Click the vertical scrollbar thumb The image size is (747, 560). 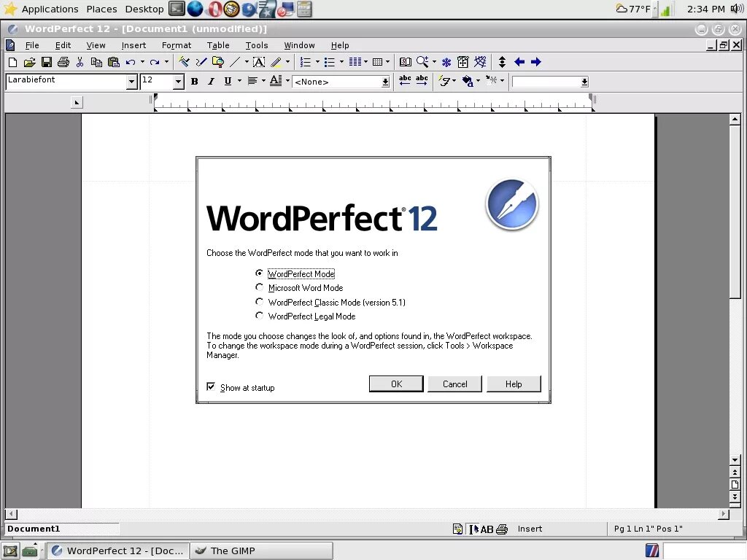pos(735,211)
